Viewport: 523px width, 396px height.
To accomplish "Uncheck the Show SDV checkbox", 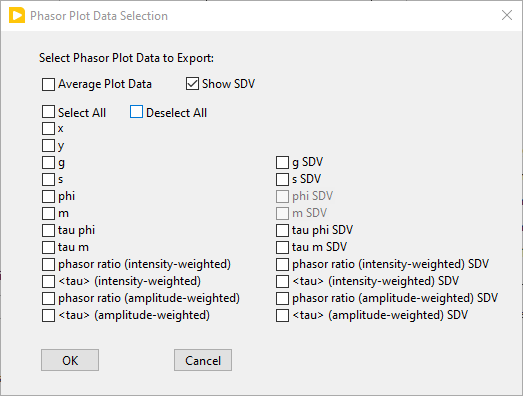I will pos(192,84).
